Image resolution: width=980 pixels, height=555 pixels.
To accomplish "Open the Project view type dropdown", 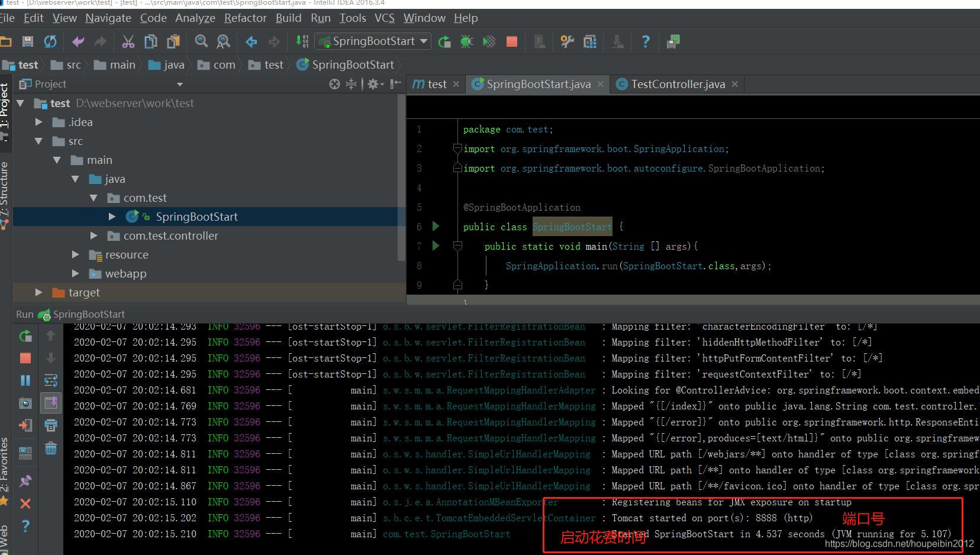I will [180, 84].
